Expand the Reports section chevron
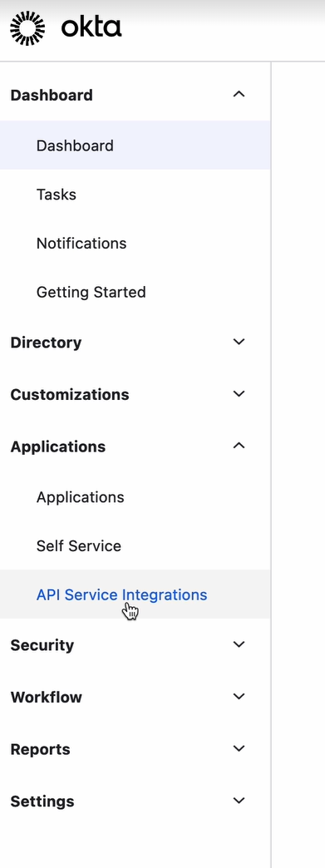This screenshot has height=868, width=325. coord(239,748)
